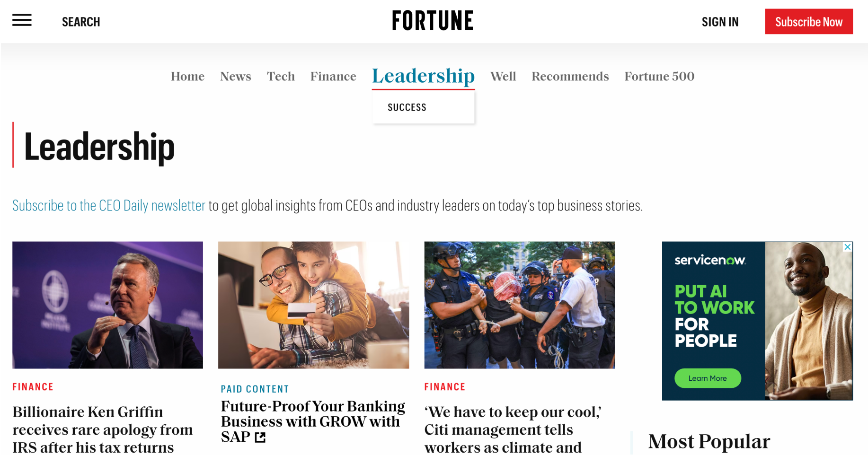Screen dimensions: 868x455
Task: Subscribe to the CEO Daily newsletter link
Action: (109, 205)
